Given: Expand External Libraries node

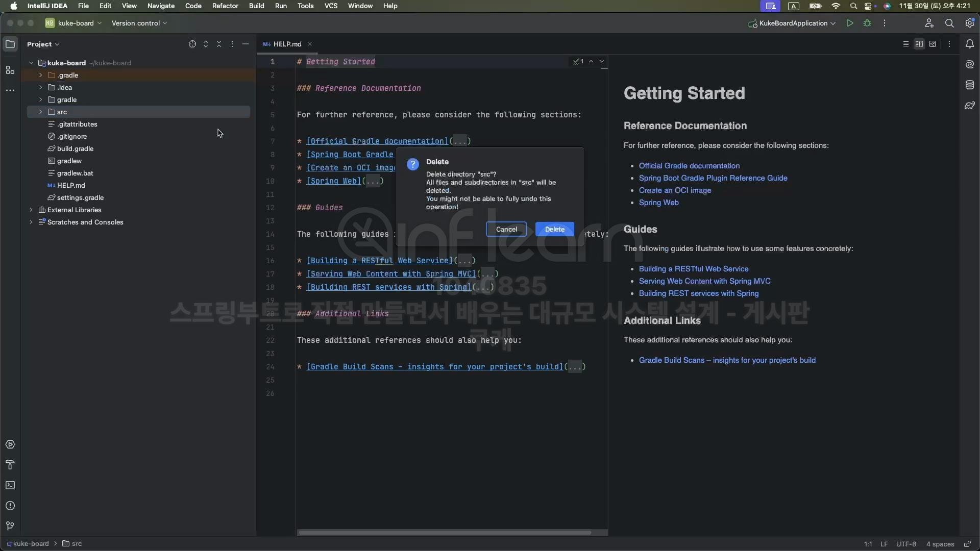Looking at the screenshot, I should [x=31, y=210].
